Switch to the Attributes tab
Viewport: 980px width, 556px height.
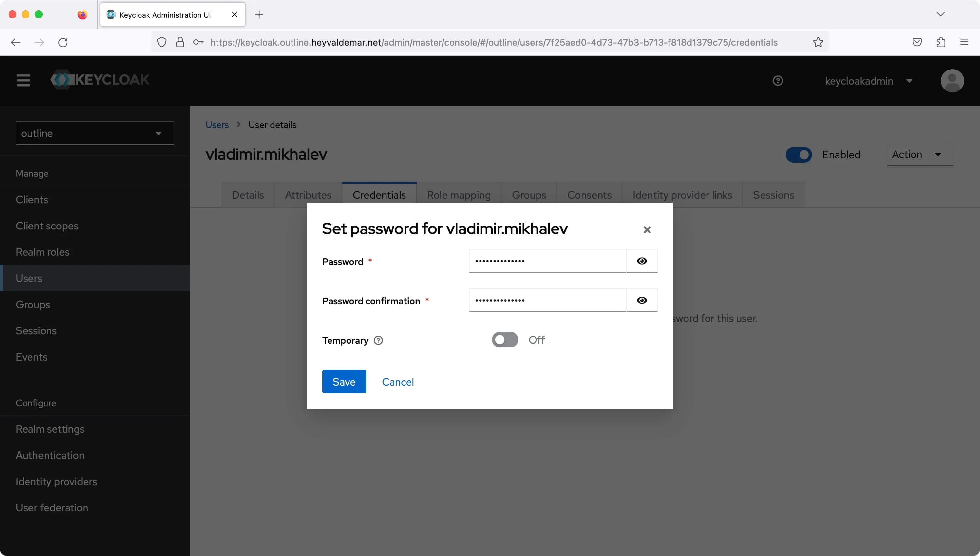(308, 195)
